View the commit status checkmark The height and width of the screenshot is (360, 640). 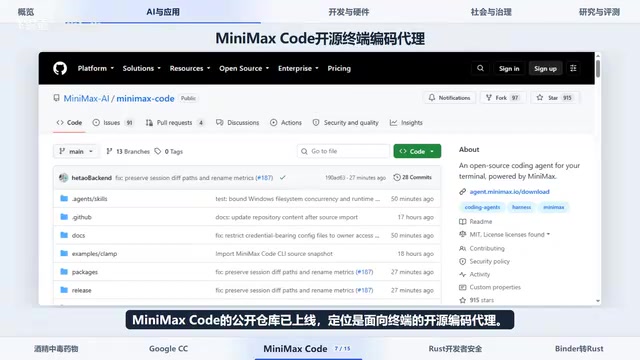coord(282,178)
